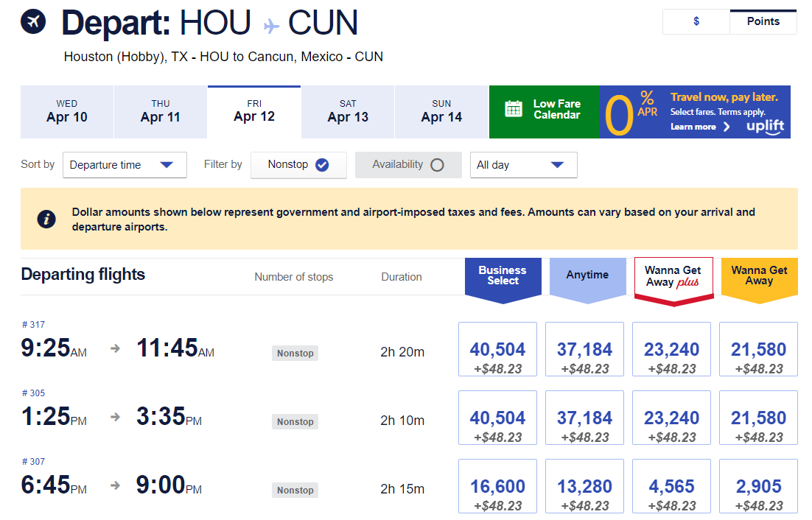Click the airplane icon beside the Depart header
The width and height of the screenshot is (812, 520).
pos(32,22)
